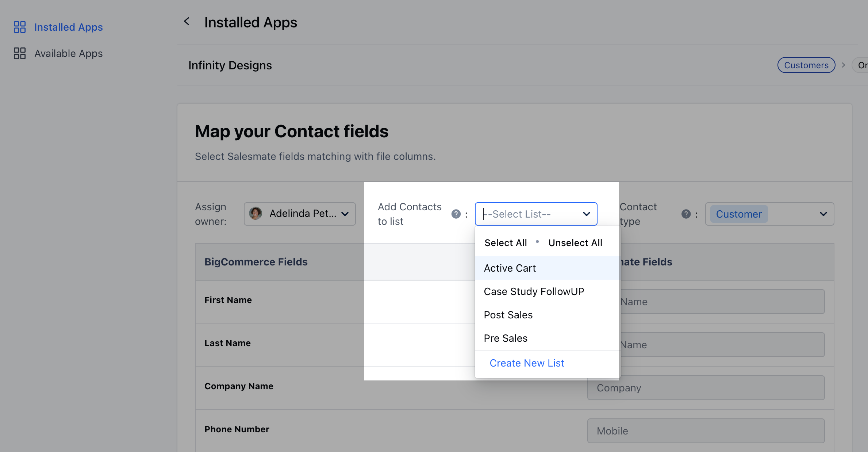The height and width of the screenshot is (452, 868).
Task: Click the Phone Number row label
Action: (237, 429)
